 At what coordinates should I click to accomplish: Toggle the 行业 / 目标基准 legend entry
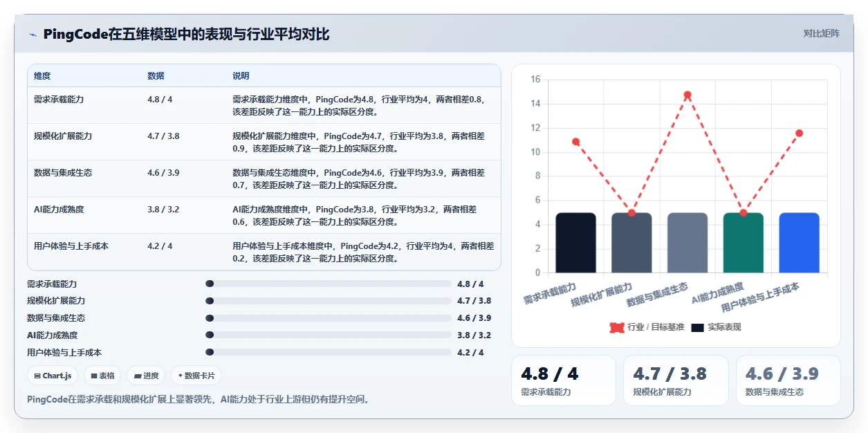click(647, 327)
